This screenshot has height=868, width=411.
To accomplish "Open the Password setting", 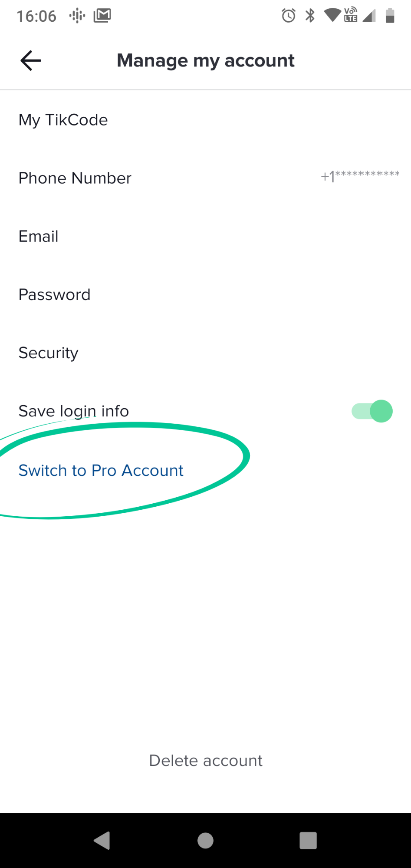I will 205,294.
